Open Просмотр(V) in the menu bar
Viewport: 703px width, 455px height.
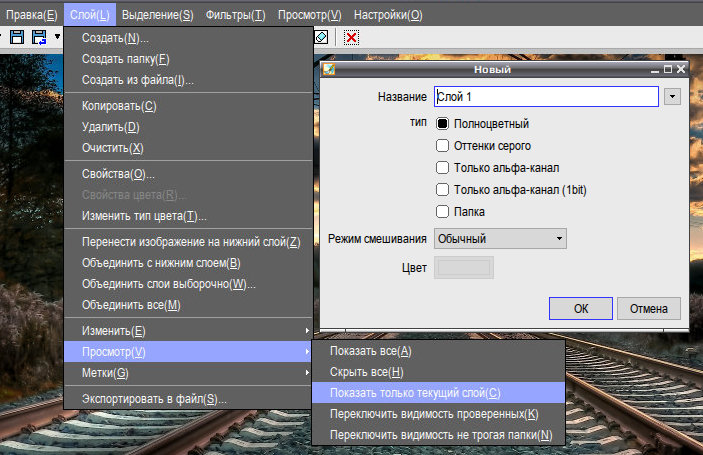click(309, 15)
